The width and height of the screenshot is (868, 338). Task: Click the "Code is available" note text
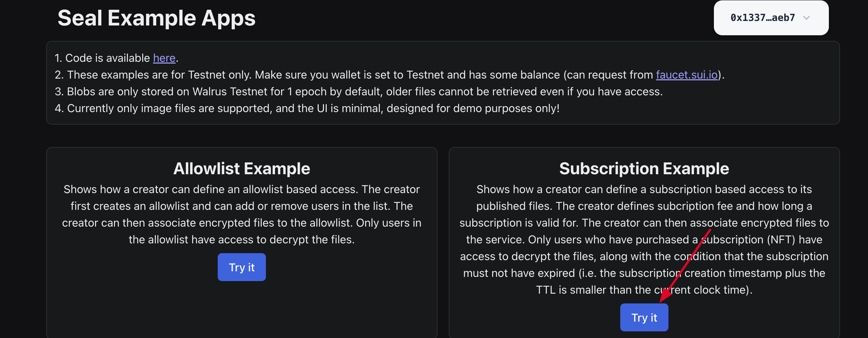[107, 58]
